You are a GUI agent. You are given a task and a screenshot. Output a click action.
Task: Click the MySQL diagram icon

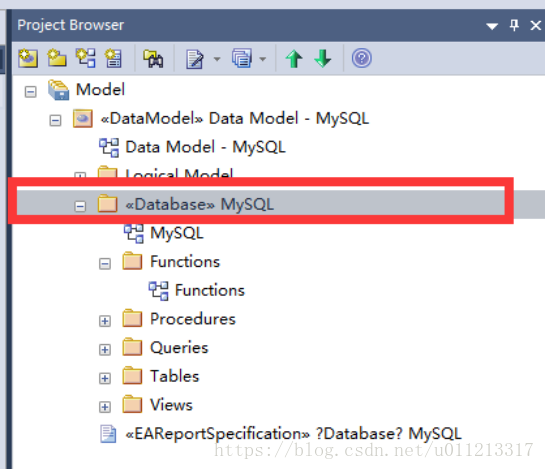click(x=133, y=233)
